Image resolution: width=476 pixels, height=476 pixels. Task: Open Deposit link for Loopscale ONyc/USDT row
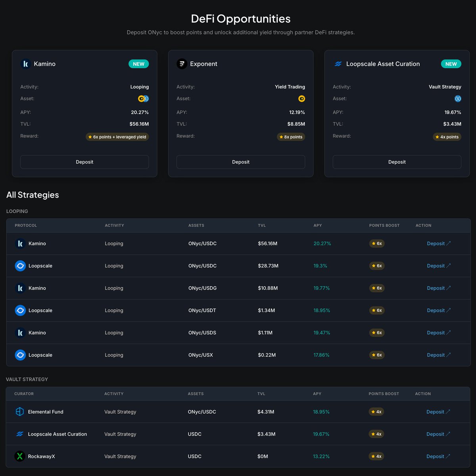point(439,310)
